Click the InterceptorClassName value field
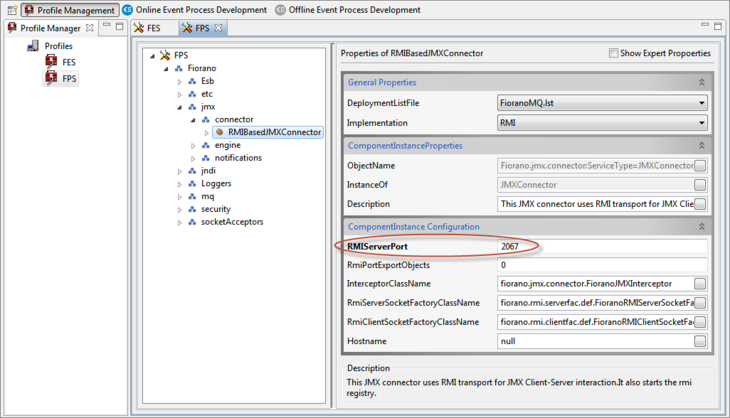The height and width of the screenshot is (418, 730). (x=595, y=283)
